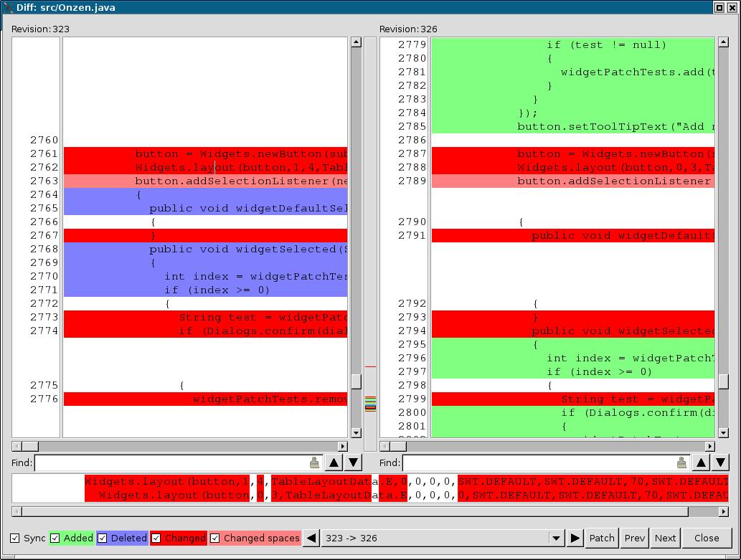Image resolution: width=741 pixels, height=560 pixels.
Task: Click the Prev button
Action: tap(634, 538)
